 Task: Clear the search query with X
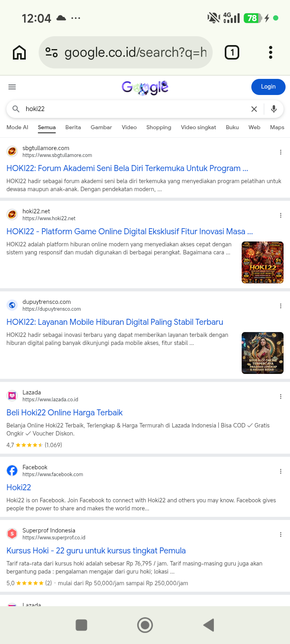click(254, 109)
